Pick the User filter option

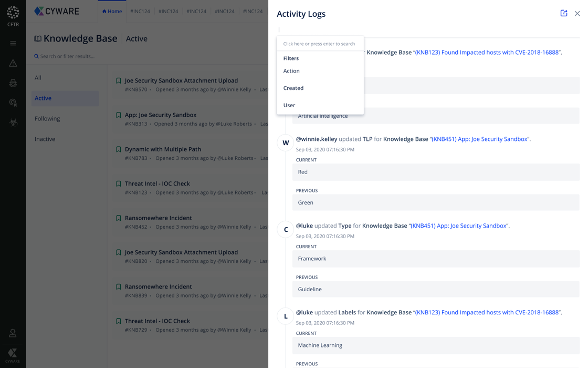coord(289,105)
